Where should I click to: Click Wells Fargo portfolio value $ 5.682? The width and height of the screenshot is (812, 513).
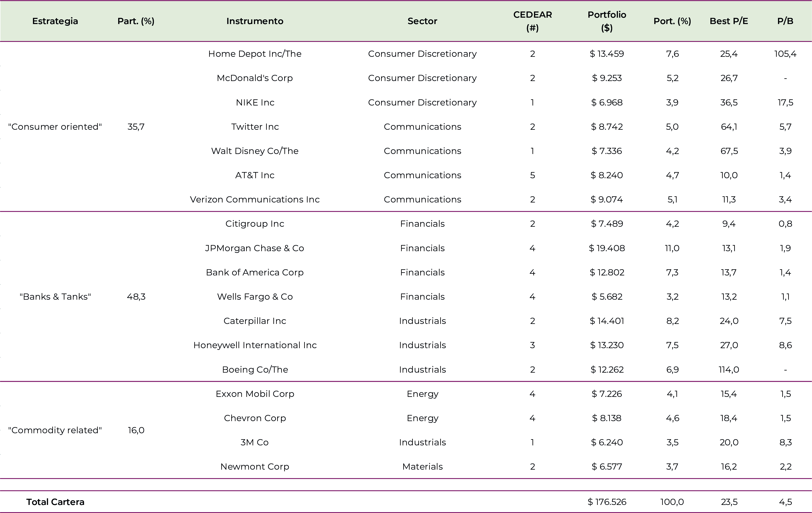[607, 297]
